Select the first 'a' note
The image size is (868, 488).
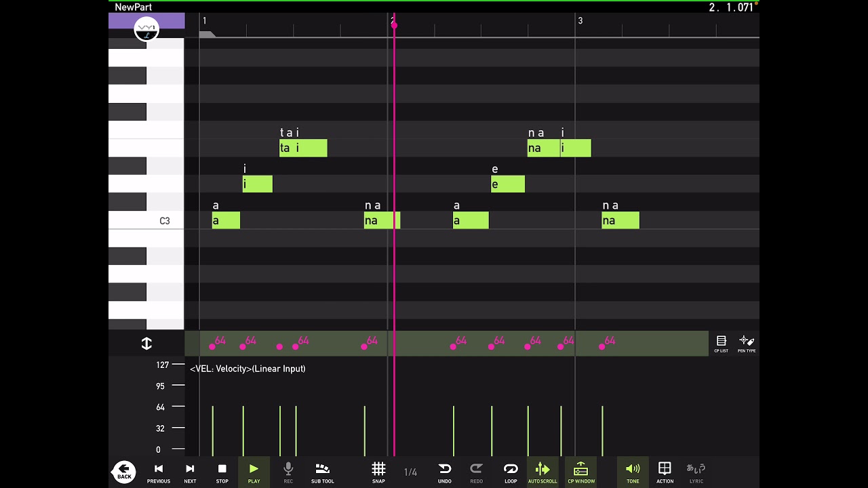tap(226, 220)
